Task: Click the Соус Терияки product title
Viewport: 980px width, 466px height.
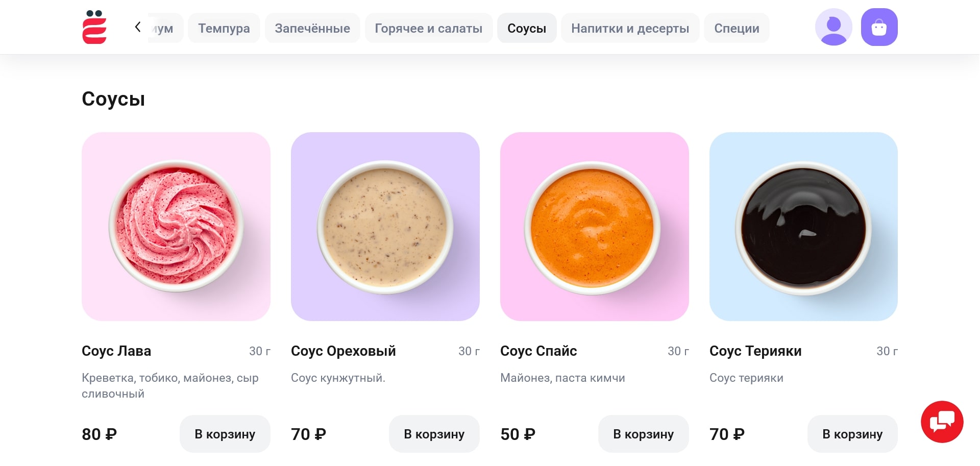Action: point(755,351)
